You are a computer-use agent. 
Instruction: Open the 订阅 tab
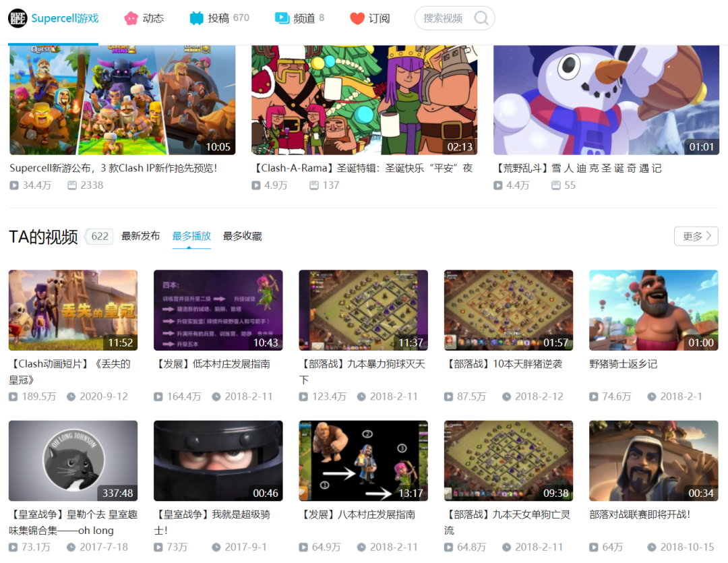[370, 18]
